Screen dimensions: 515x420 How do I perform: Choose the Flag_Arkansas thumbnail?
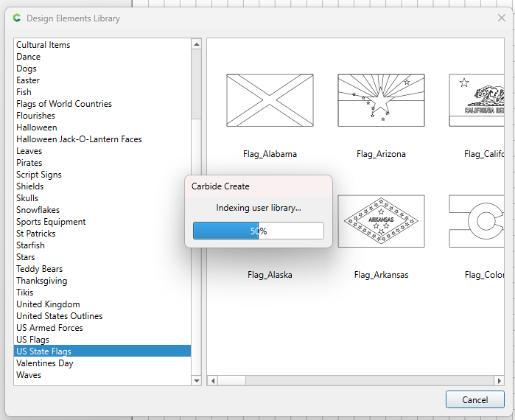pyautogui.click(x=381, y=221)
